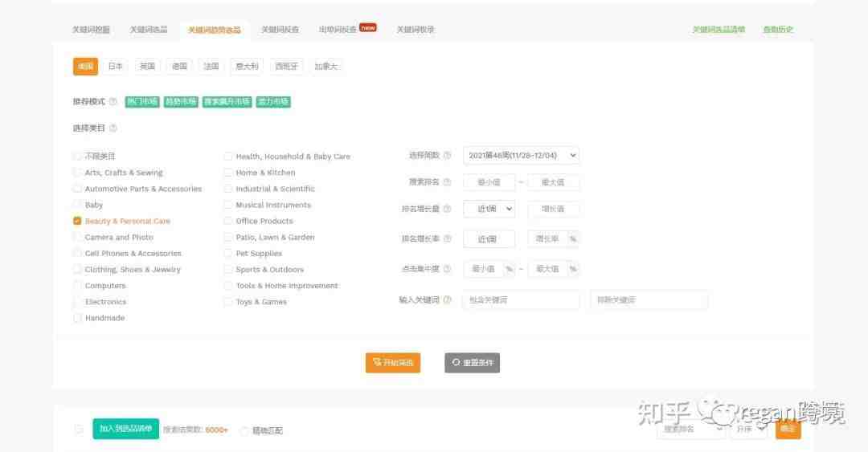868x452 pixels.
Task: Check Home & Kitchen category
Action: coord(228,173)
